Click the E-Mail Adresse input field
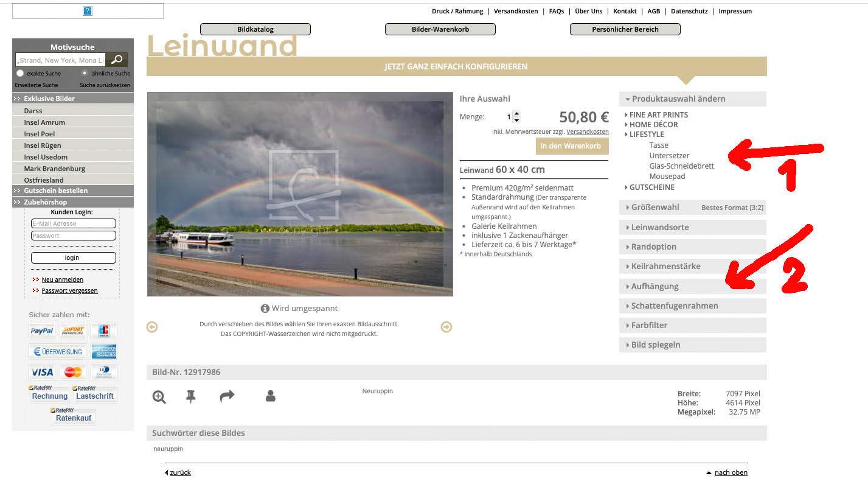Image resolution: width=868 pixels, height=501 pixels. click(x=74, y=223)
